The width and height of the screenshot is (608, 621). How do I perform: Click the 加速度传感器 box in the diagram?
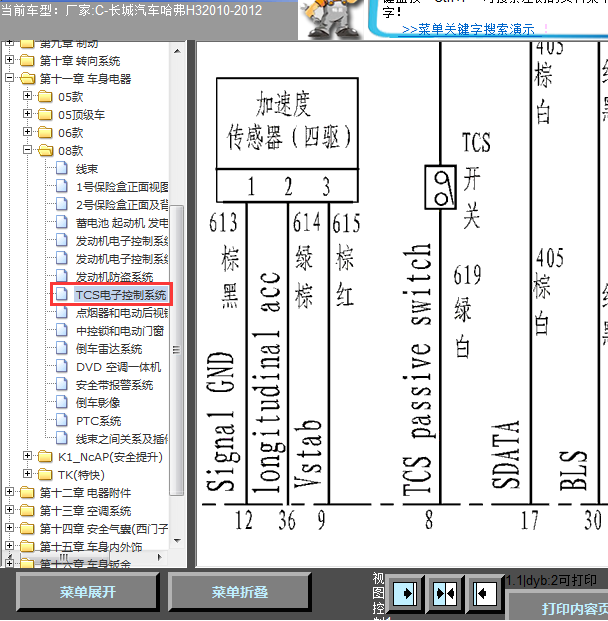coord(287,140)
